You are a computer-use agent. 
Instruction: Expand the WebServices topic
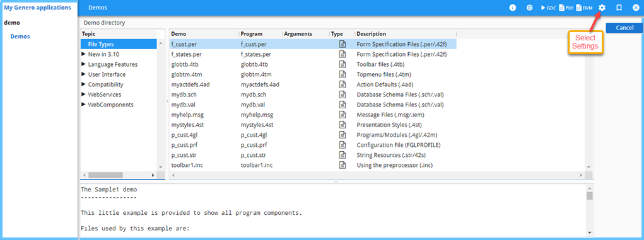coord(84,94)
